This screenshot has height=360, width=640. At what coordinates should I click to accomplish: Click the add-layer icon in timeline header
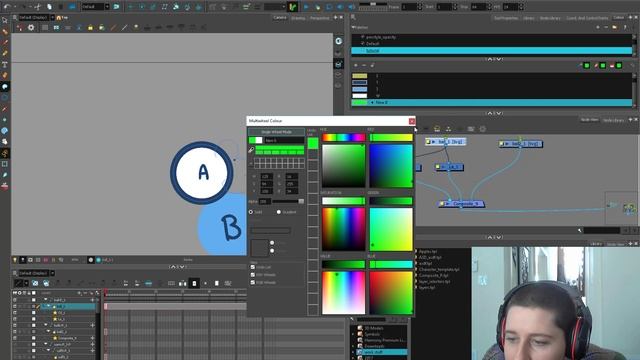[79, 293]
